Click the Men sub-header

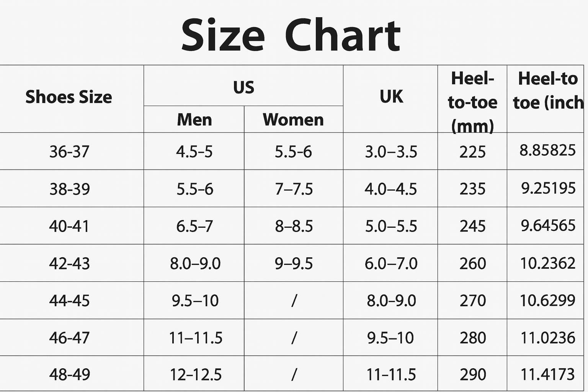click(194, 120)
